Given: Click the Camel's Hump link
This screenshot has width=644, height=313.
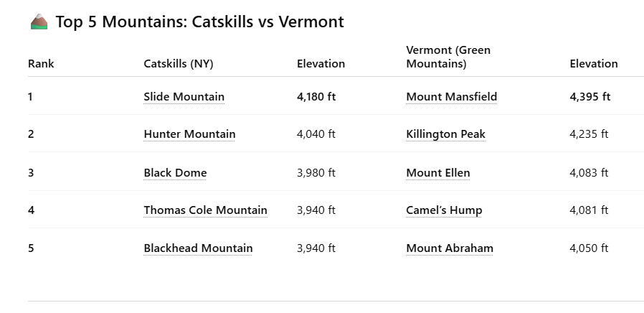Looking at the screenshot, I should (x=444, y=210).
